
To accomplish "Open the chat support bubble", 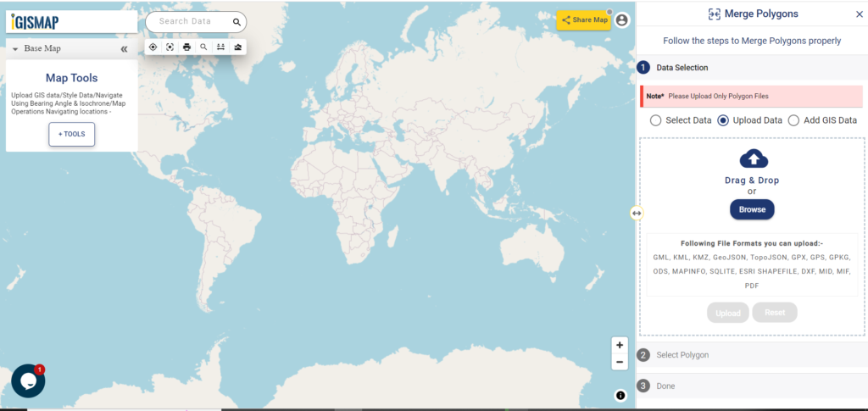I will tap(28, 380).
